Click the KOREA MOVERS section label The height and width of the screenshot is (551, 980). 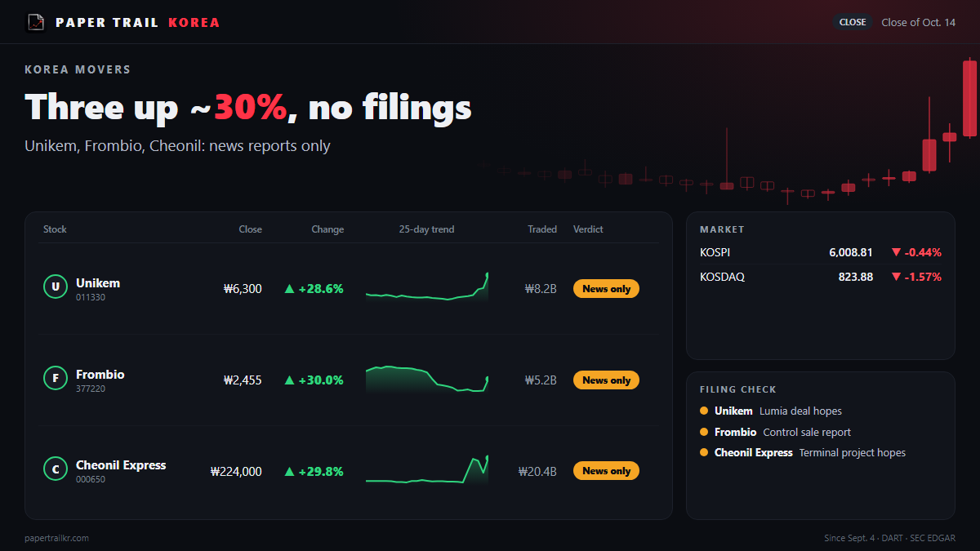[78, 70]
